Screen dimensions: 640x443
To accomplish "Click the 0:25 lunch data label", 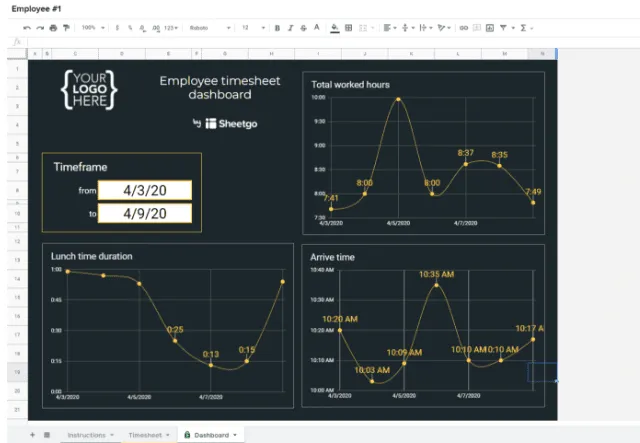I will tap(175, 329).
